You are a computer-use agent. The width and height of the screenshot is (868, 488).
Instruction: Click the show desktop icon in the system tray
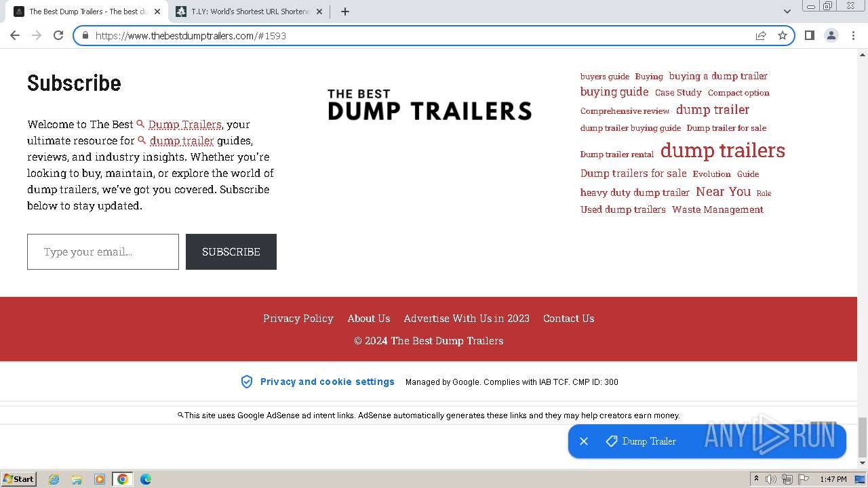[860, 479]
